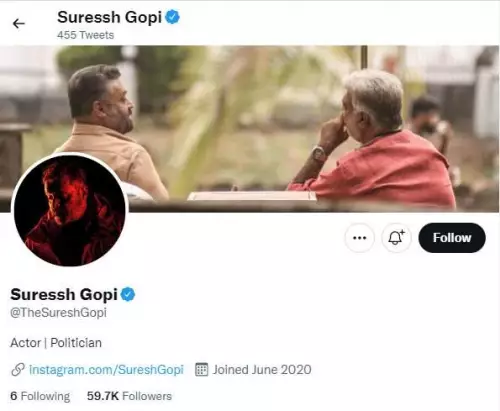Click the verified badge next to header name
Image resolution: width=500 pixels, height=411 pixels.
pyautogui.click(x=172, y=17)
